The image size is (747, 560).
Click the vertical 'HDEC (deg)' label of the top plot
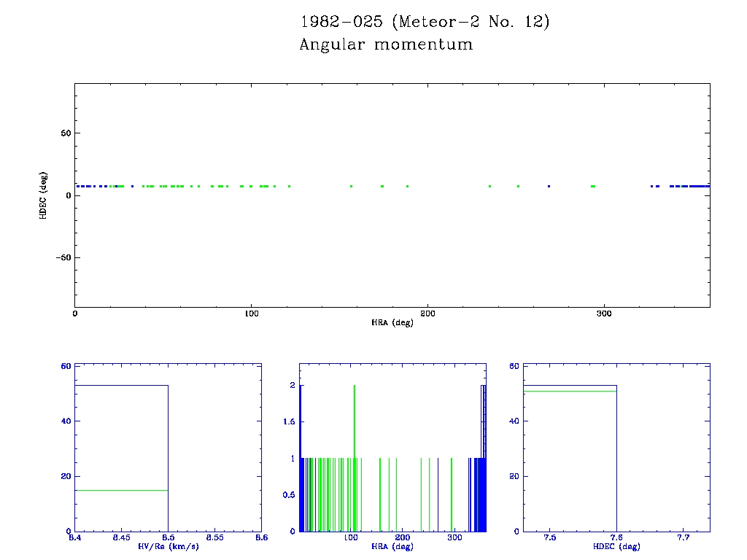(x=44, y=195)
